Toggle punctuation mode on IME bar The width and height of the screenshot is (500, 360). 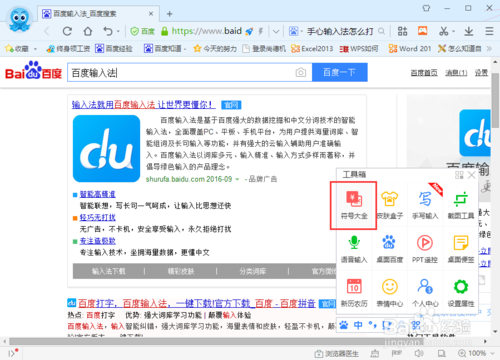coord(373,324)
